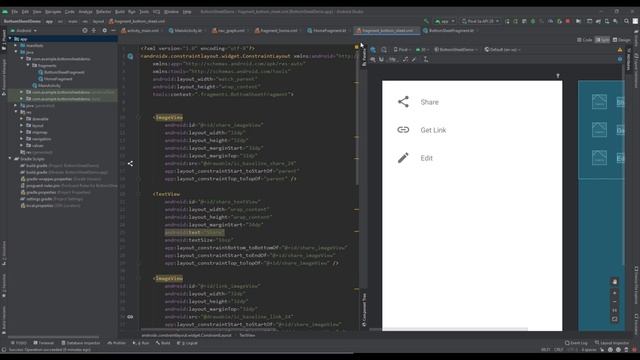Click the link icon in the editor gutter
640x360 pixels.
click(130, 317)
